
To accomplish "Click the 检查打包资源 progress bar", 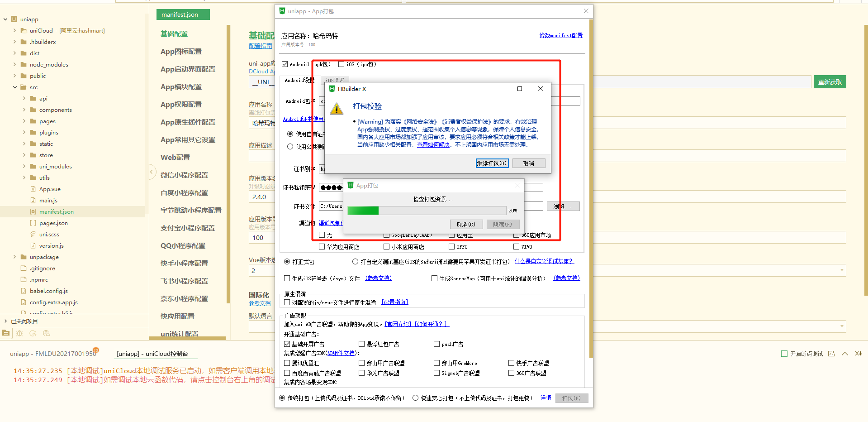I will [427, 211].
